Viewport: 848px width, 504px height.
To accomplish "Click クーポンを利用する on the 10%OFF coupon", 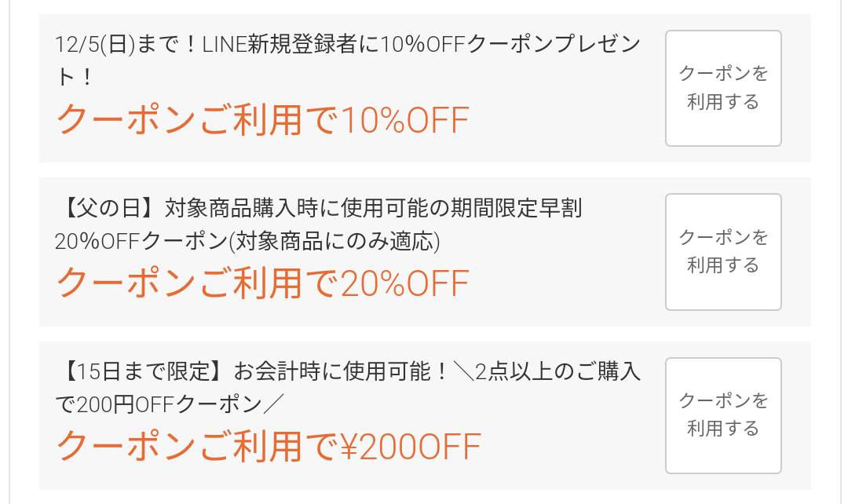I will coord(722,88).
